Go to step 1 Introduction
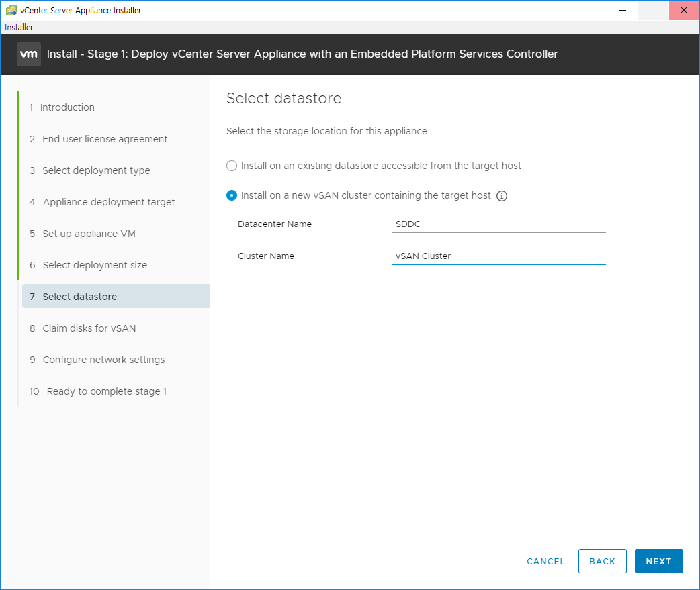Image resolution: width=700 pixels, height=590 pixels. 62,107
